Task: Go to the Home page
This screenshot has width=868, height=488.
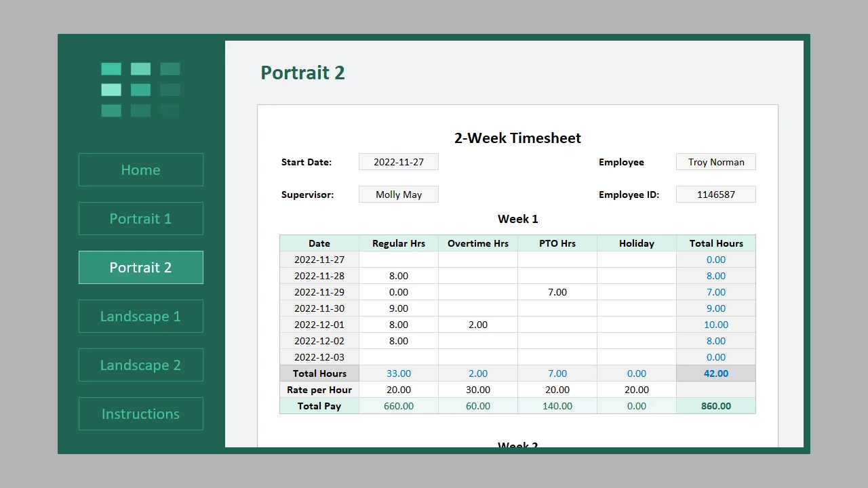Action: [x=140, y=170]
